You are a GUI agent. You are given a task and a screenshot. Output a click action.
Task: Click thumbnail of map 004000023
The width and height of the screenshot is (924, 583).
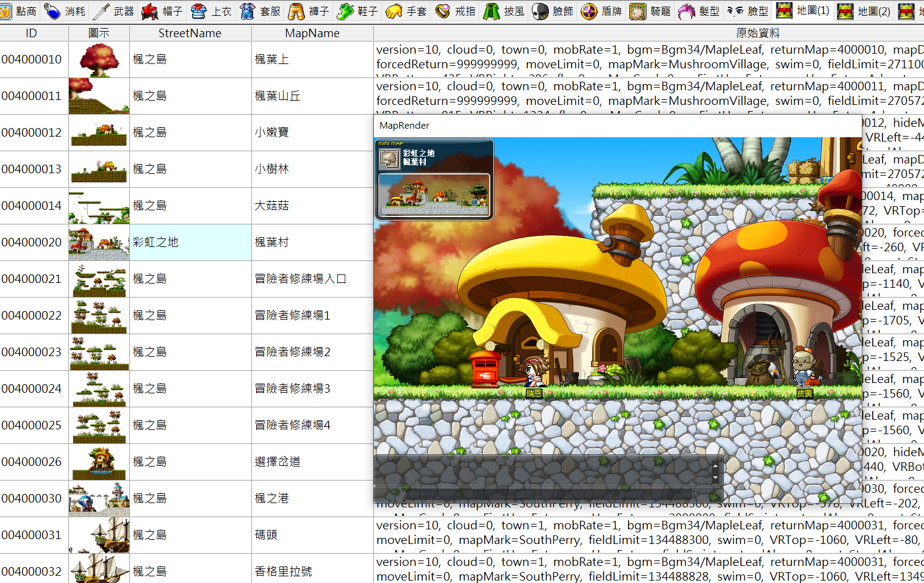tap(99, 352)
